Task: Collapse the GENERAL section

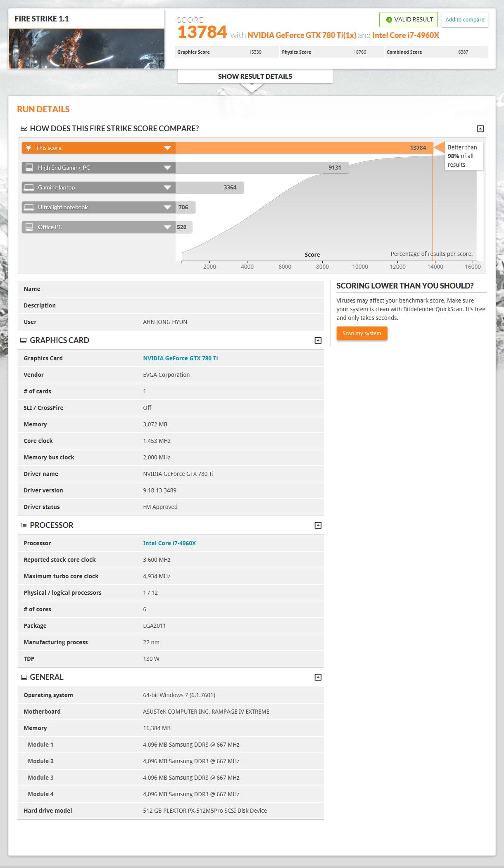Action: click(318, 677)
